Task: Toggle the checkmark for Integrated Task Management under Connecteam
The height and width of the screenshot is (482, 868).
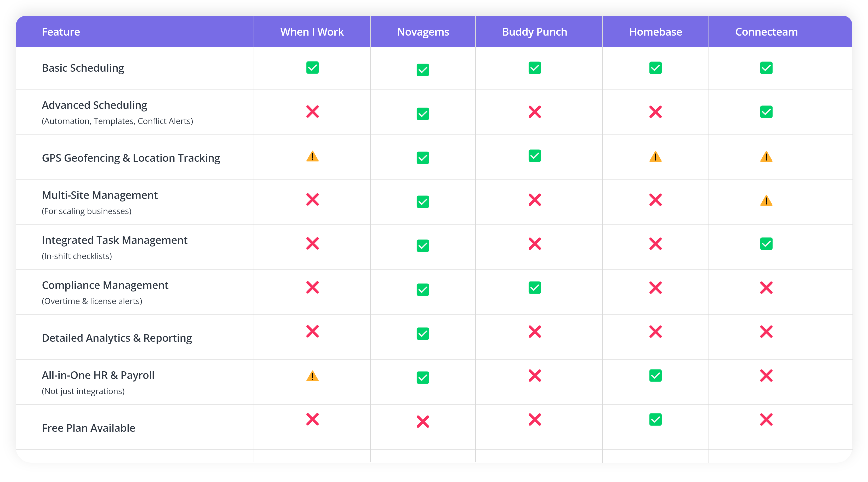Action: click(766, 244)
